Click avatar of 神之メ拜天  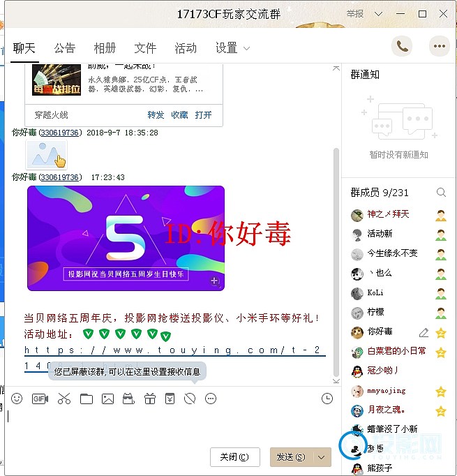coord(357,215)
